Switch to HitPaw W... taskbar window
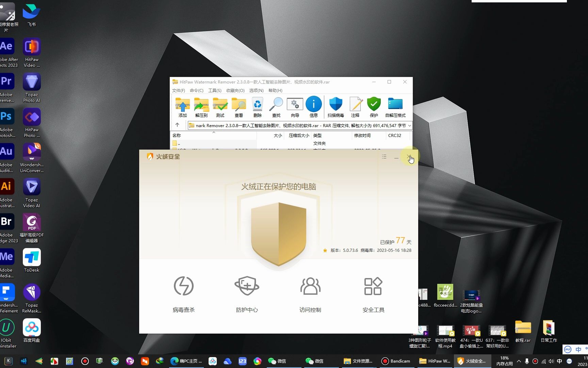Viewport: 588px width, 368px height. (435, 361)
